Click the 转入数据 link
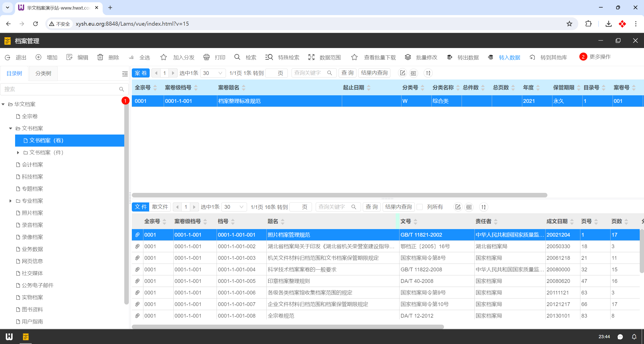The width and height of the screenshot is (644, 344). [x=509, y=57]
